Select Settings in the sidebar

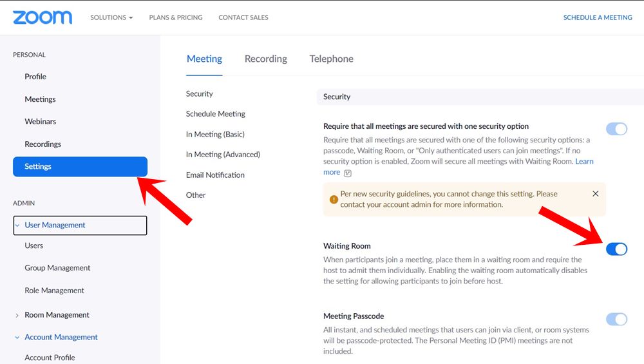(x=80, y=166)
